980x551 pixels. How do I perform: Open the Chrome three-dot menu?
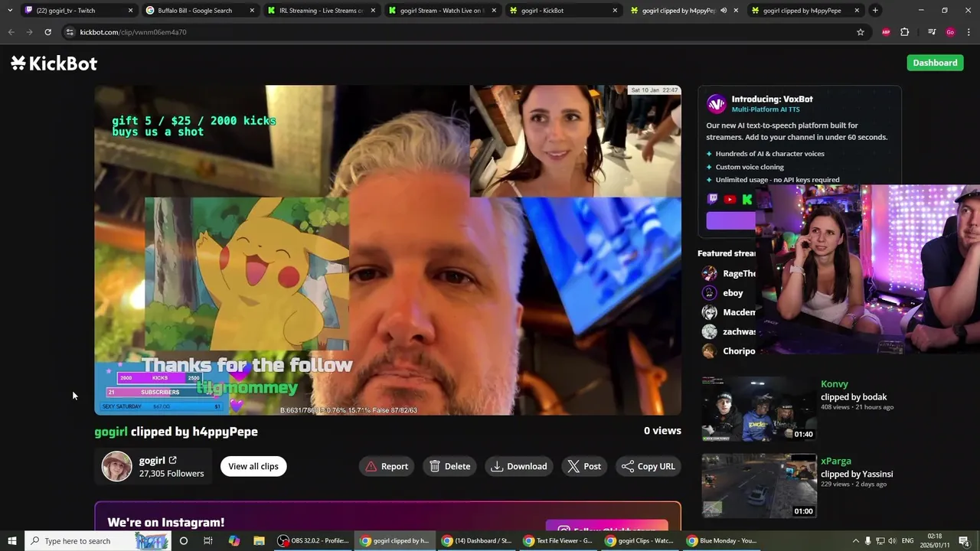969,32
